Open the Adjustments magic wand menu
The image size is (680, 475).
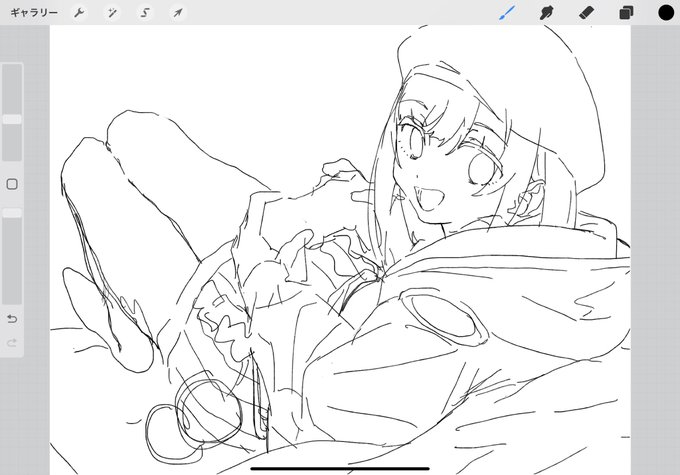(x=112, y=13)
